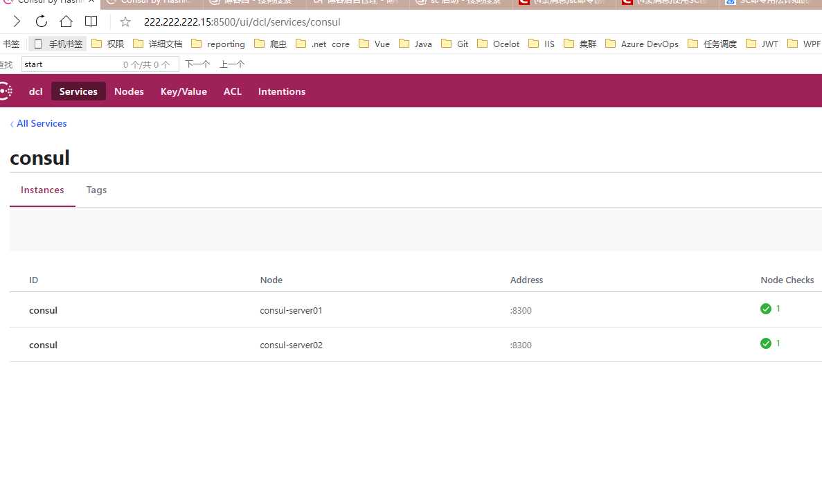Viewport: 822px width, 504px height.
Task: Go to Nodes in the Consul navigation
Action: 129,91
